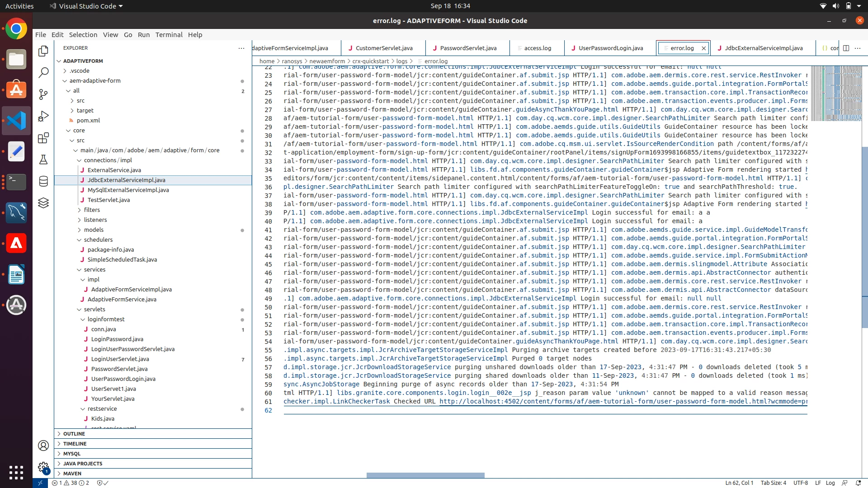Screen dimensions: 868x488
Task: Click the errors and warnings status indicator
Action: pos(70,483)
